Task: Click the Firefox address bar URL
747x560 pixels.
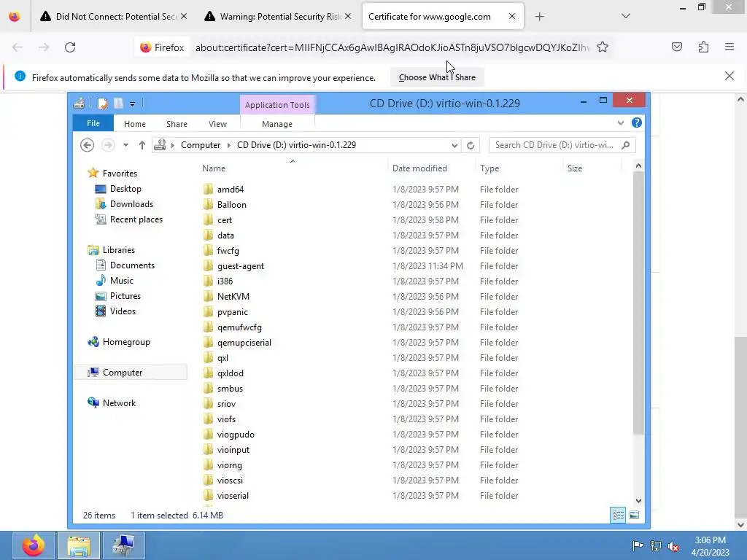Action: click(x=392, y=47)
